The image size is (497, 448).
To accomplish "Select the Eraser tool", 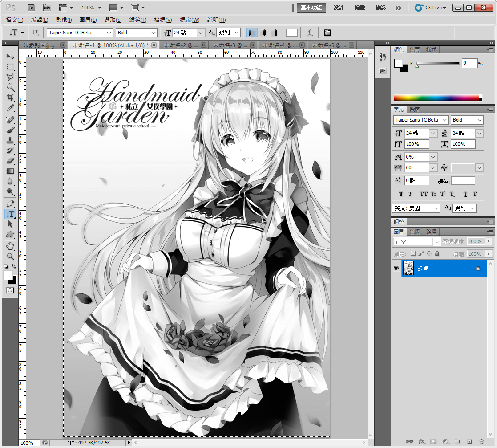I will pyautogui.click(x=10, y=161).
